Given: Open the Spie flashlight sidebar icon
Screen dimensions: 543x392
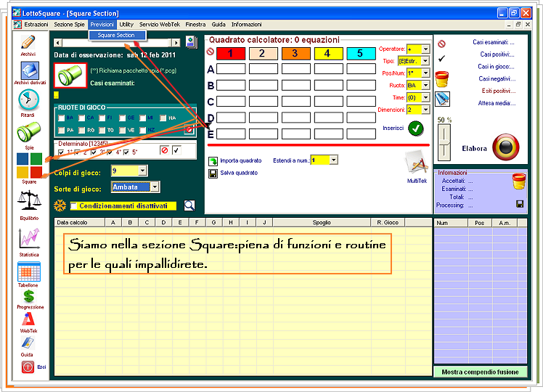Looking at the screenshot, I should (x=29, y=132).
